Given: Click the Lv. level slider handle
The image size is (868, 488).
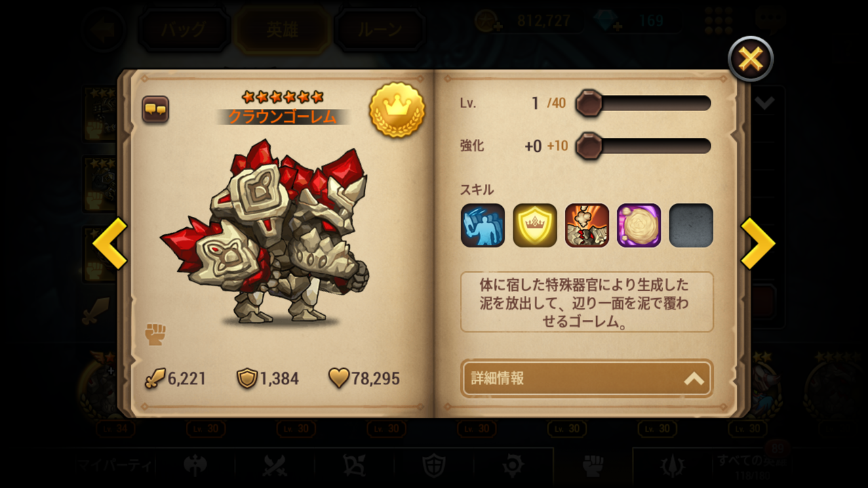Looking at the screenshot, I should [x=588, y=103].
